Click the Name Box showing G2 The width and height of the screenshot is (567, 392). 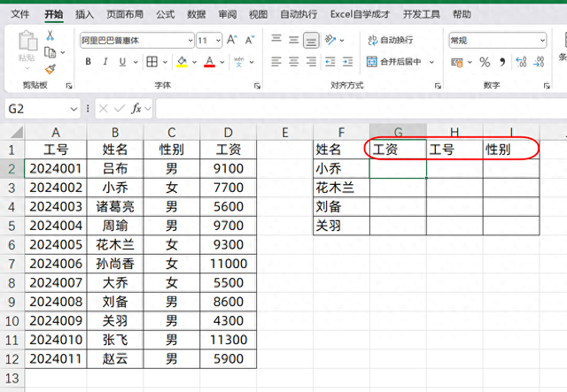point(36,109)
